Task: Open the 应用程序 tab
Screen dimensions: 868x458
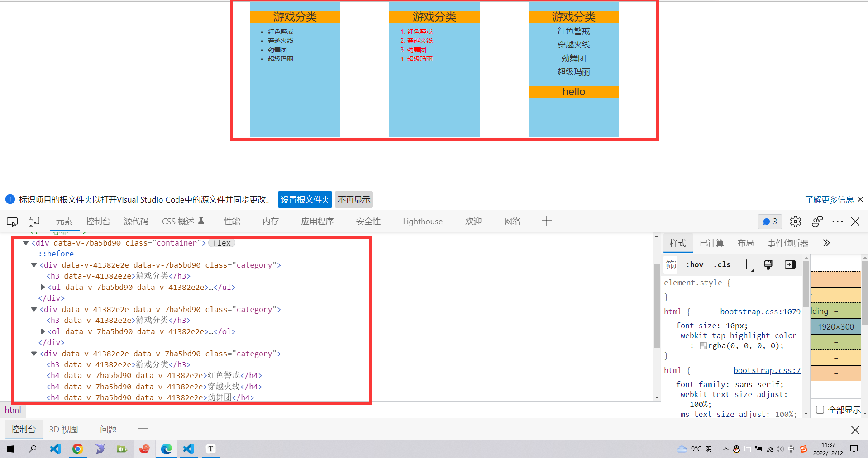Action: 317,222
